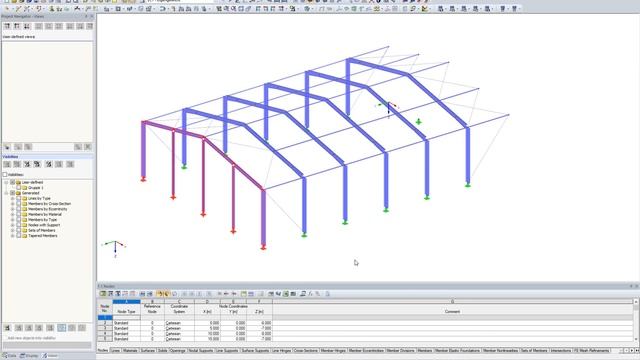Check the Sets of Members box

[19, 230]
